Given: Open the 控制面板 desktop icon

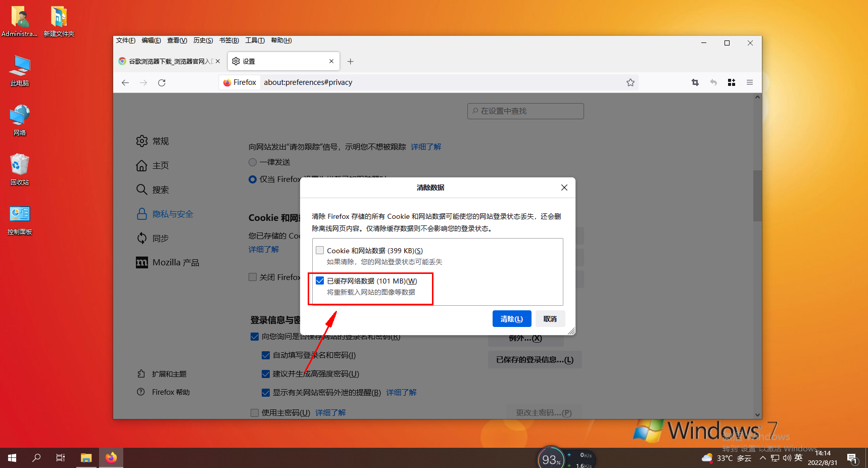Looking at the screenshot, I should pyautogui.click(x=20, y=219).
